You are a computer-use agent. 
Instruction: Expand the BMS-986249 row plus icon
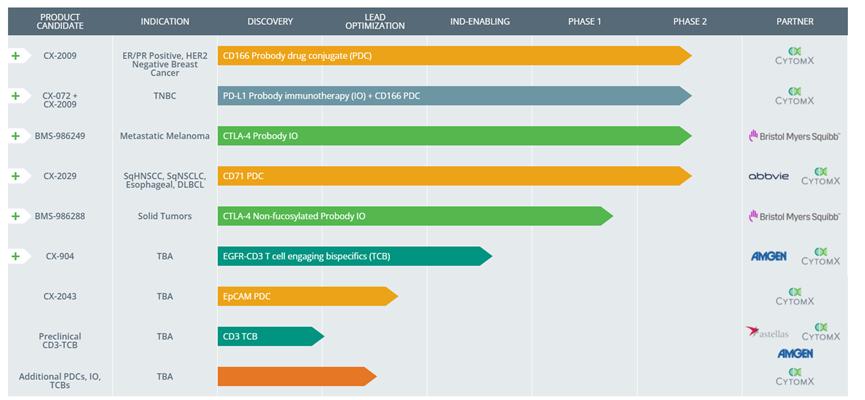click(x=15, y=136)
